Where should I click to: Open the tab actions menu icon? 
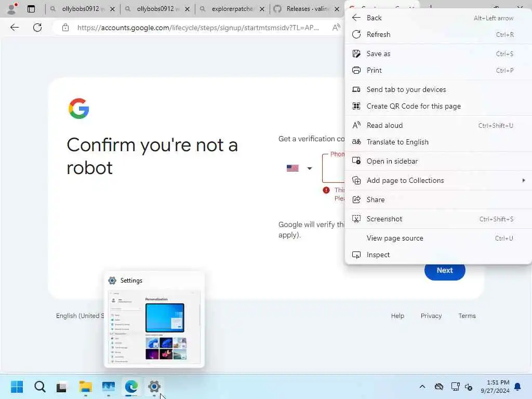coord(31,9)
